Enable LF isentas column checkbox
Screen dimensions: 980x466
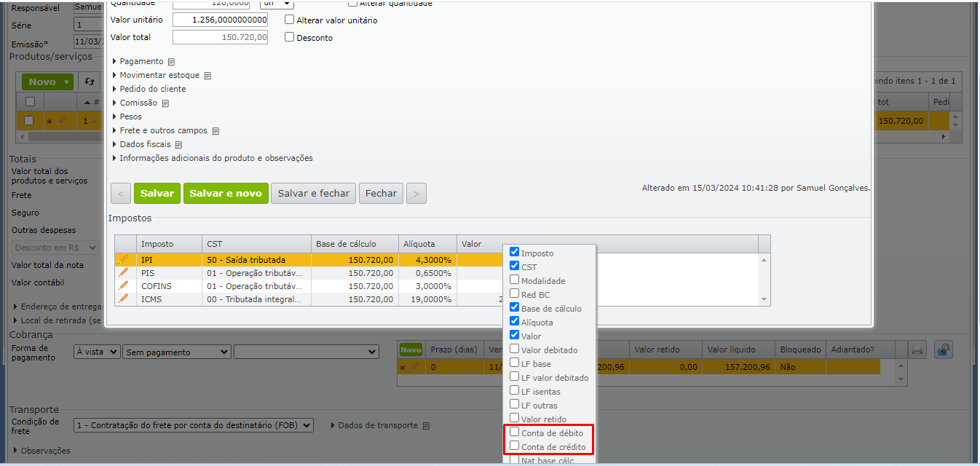(514, 391)
